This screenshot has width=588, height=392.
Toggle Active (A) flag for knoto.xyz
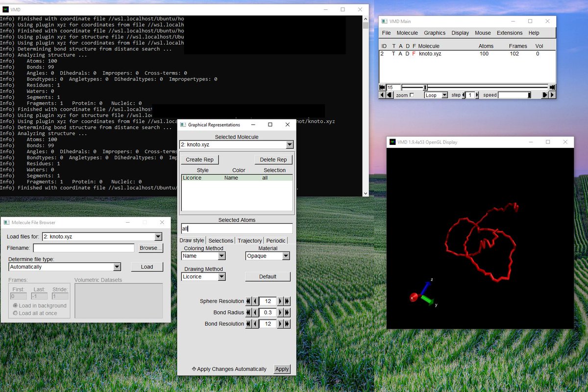tap(400, 54)
